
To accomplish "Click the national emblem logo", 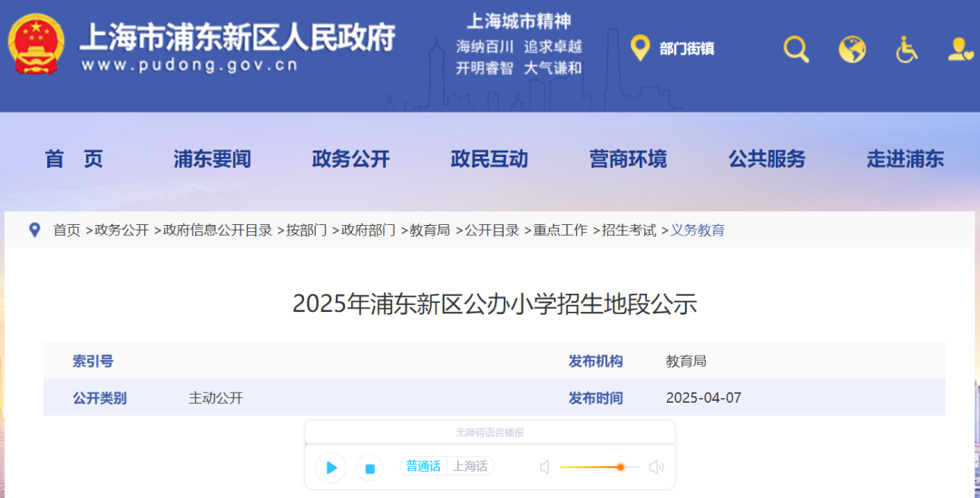I will pyautogui.click(x=36, y=44).
